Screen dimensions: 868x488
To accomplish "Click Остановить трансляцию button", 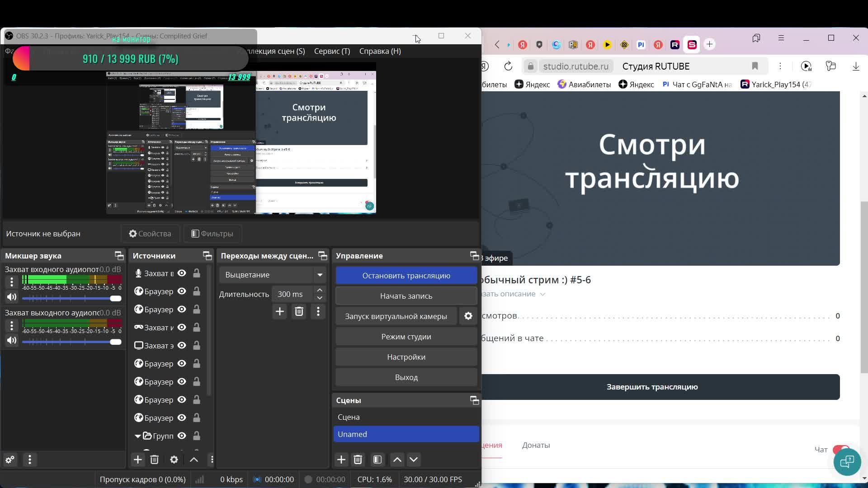I will point(406,276).
